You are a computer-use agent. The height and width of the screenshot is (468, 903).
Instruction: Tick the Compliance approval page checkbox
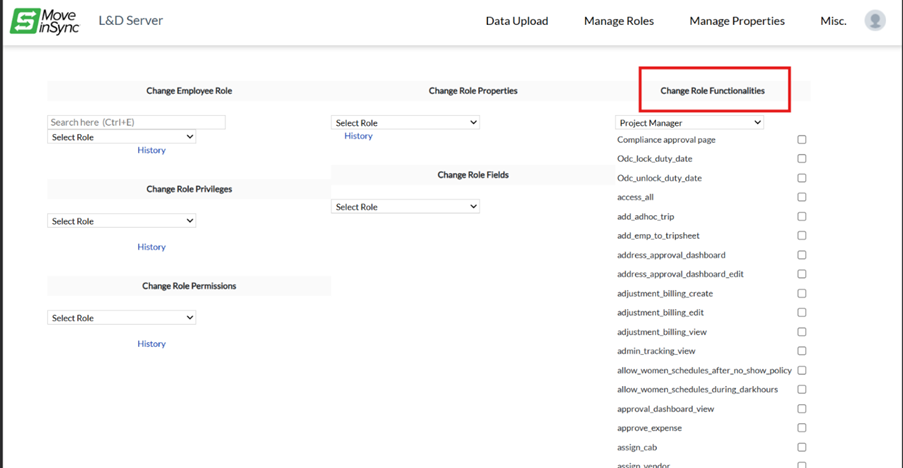tap(802, 139)
